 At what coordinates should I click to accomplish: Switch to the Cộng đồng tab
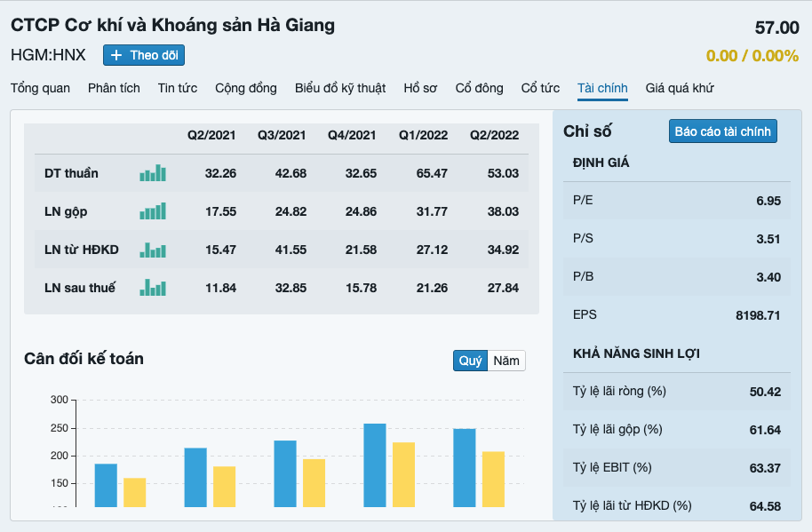pos(246,89)
